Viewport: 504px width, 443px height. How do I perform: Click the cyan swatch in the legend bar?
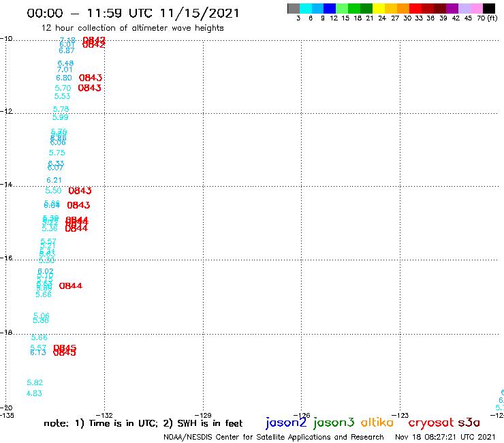[x=305, y=8]
